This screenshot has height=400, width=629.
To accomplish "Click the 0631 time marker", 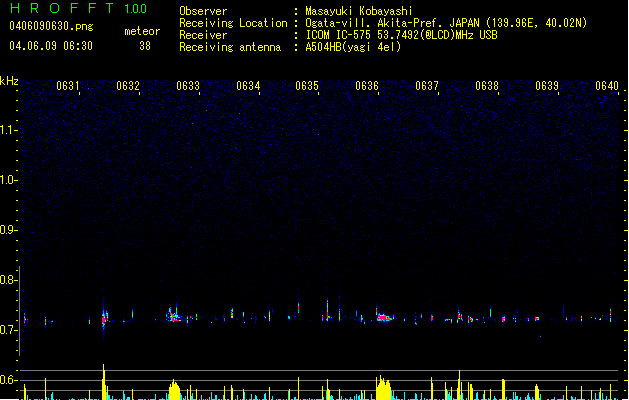I will click(x=67, y=85).
